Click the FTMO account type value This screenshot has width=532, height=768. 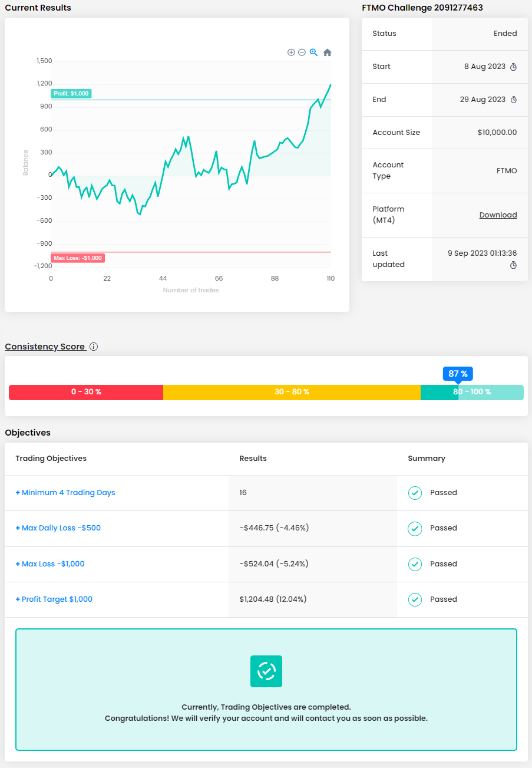click(x=507, y=171)
